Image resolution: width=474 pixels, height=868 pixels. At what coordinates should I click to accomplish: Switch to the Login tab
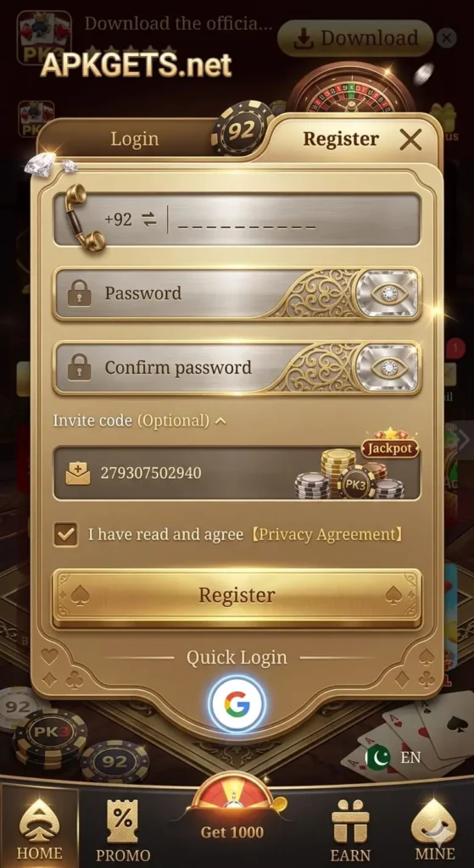(135, 139)
